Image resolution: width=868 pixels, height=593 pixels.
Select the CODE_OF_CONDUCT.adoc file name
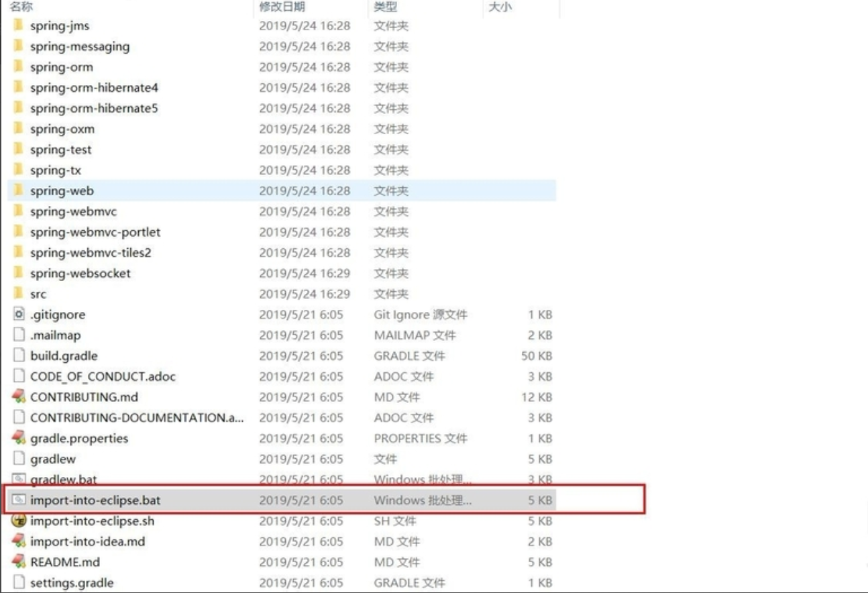click(x=103, y=376)
